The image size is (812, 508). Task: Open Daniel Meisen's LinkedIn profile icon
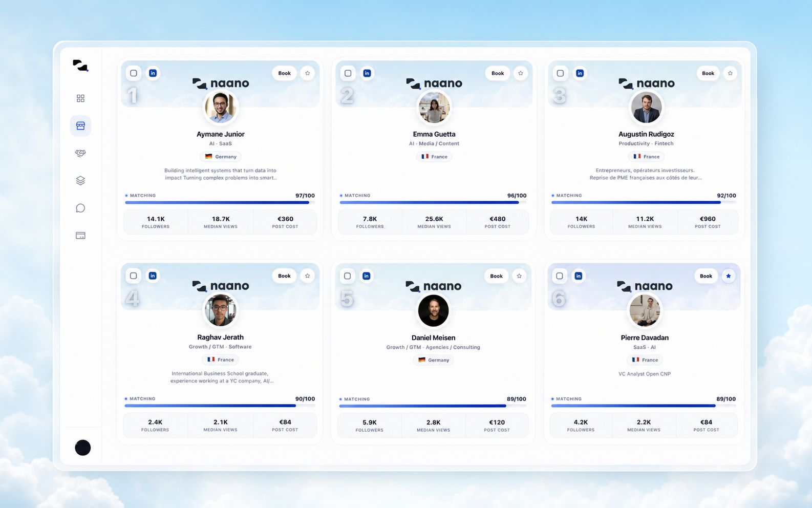coord(367,276)
